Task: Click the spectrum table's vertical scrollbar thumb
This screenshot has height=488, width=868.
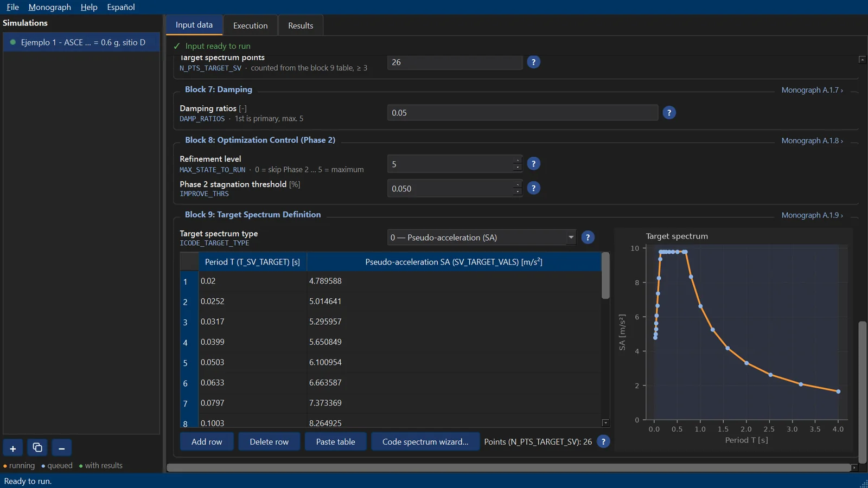Action: click(x=605, y=275)
